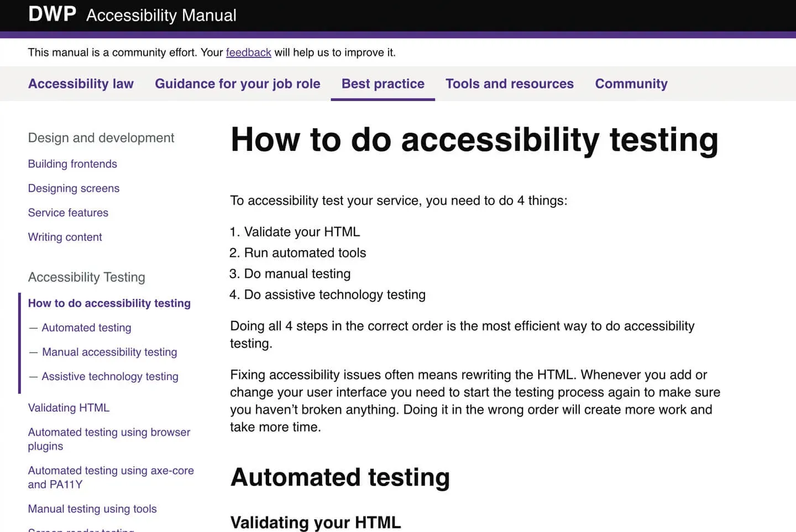
Task: Select How to do accessibility testing
Action: click(x=109, y=303)
